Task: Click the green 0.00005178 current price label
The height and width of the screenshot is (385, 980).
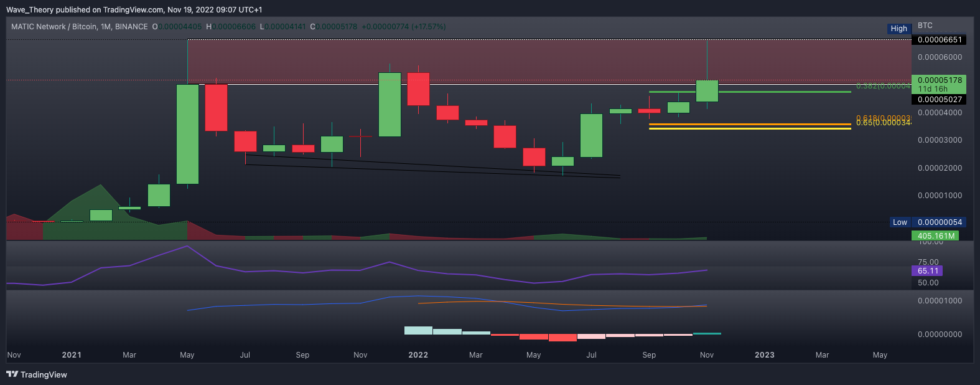Action: 940,80
